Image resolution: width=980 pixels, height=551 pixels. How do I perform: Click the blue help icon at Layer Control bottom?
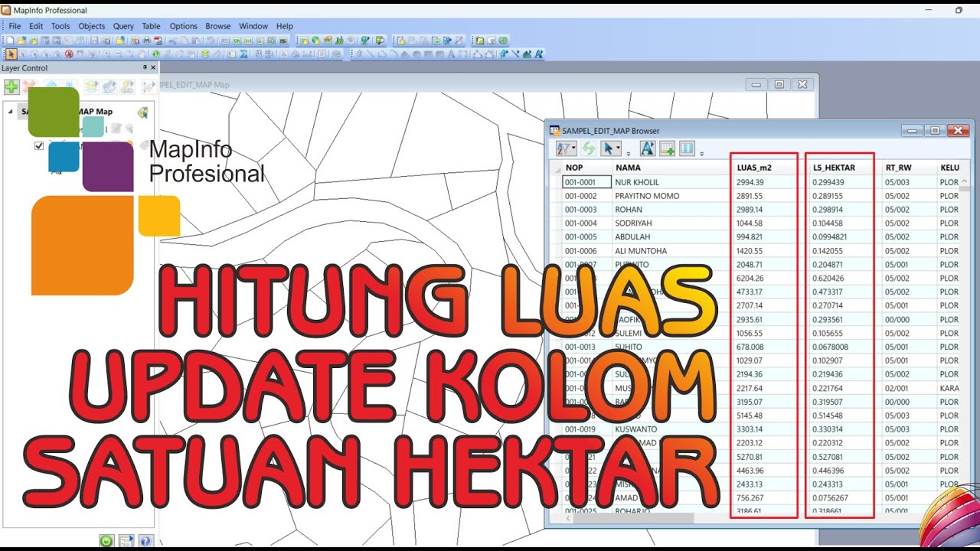(145, 541)
